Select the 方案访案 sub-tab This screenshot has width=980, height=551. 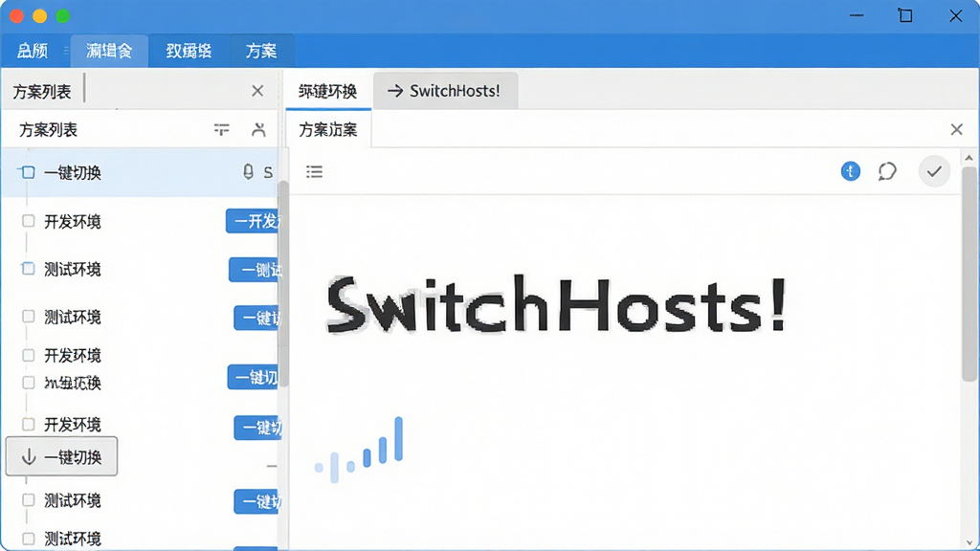click(328, 129)
